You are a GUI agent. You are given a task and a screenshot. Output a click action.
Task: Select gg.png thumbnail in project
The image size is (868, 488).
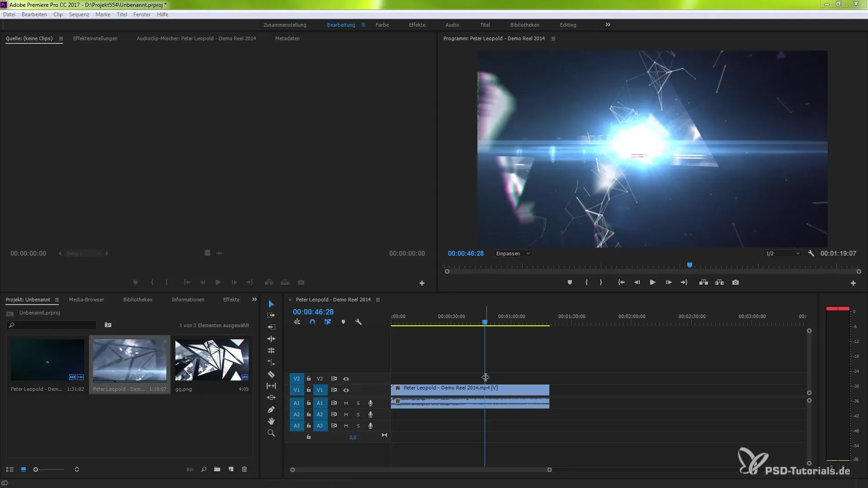click(212, 360)
